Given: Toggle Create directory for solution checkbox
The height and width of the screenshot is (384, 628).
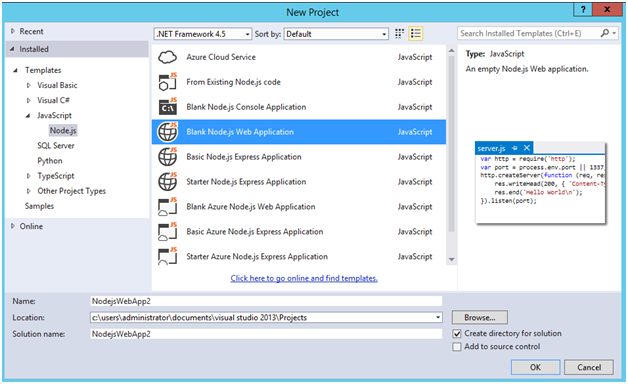Looking at the screenshot, I should click(457, 334).
